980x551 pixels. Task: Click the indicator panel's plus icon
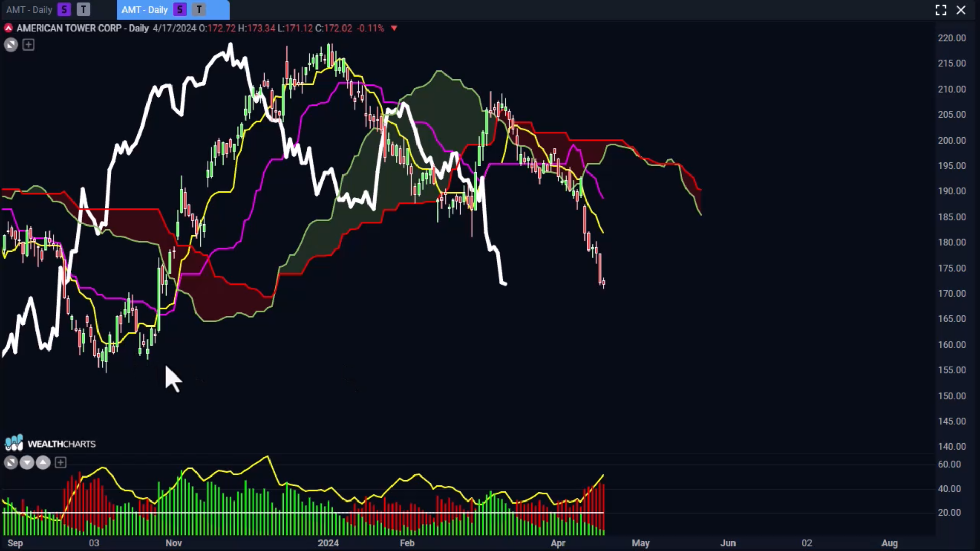point(60,463)
